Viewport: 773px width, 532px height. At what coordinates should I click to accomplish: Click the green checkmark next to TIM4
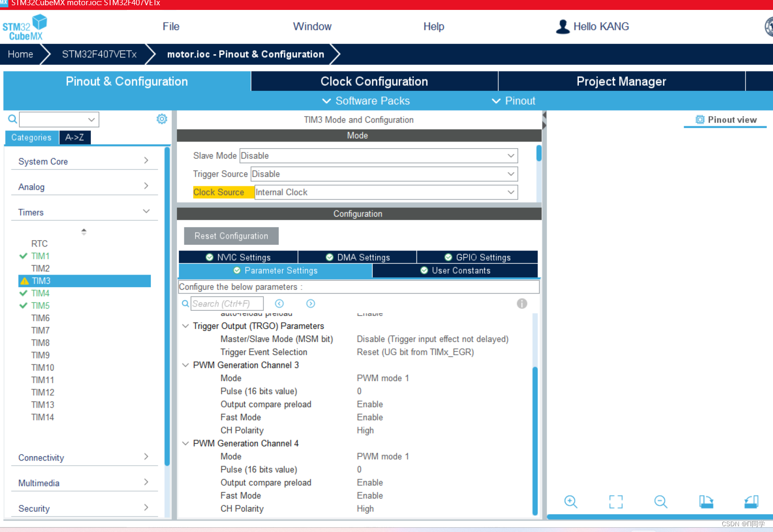point(23,293)
